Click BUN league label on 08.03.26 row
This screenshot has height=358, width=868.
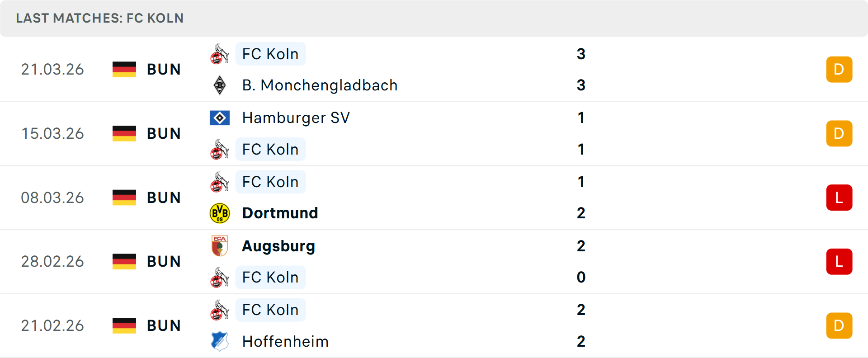164,198
